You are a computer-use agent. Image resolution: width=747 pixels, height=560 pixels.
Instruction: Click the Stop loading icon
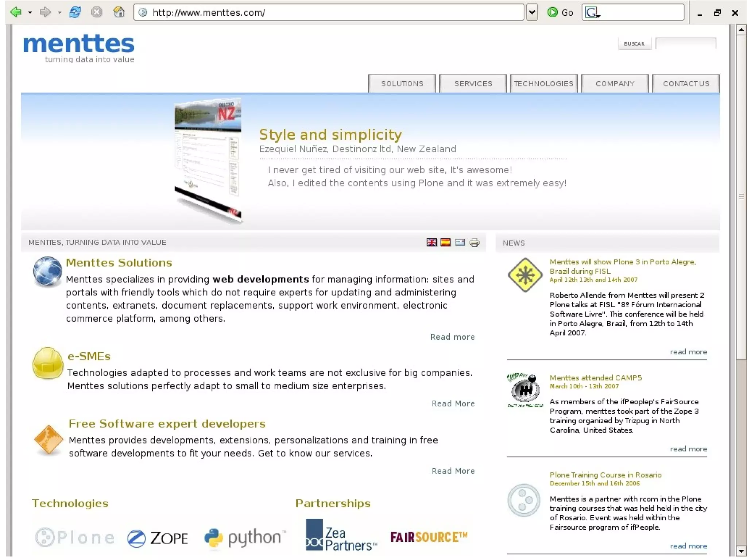point(97,12)
